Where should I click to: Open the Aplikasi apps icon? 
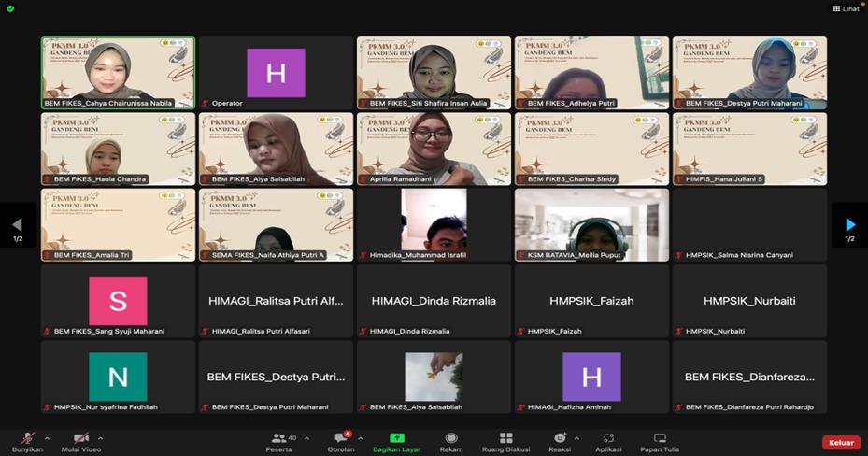click(608, 438)
